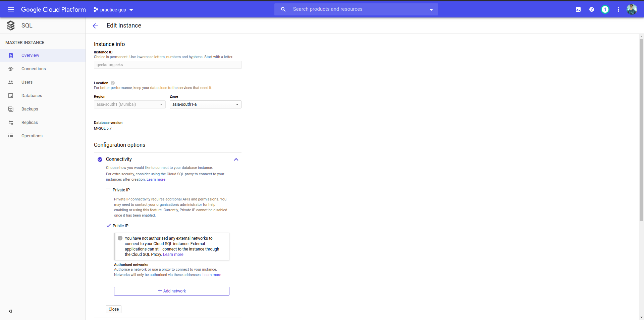Click the Users sidebar icon
Image resolution: width=644 pixels, height=320 pixels.
coord(11,82)
